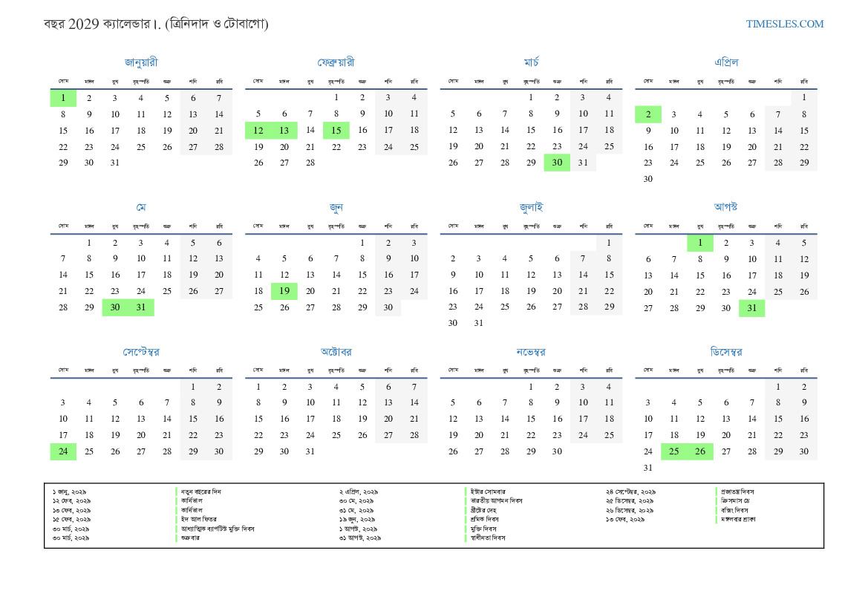
Task: Click highlighted August 1 date
Action: pos(699,243)
